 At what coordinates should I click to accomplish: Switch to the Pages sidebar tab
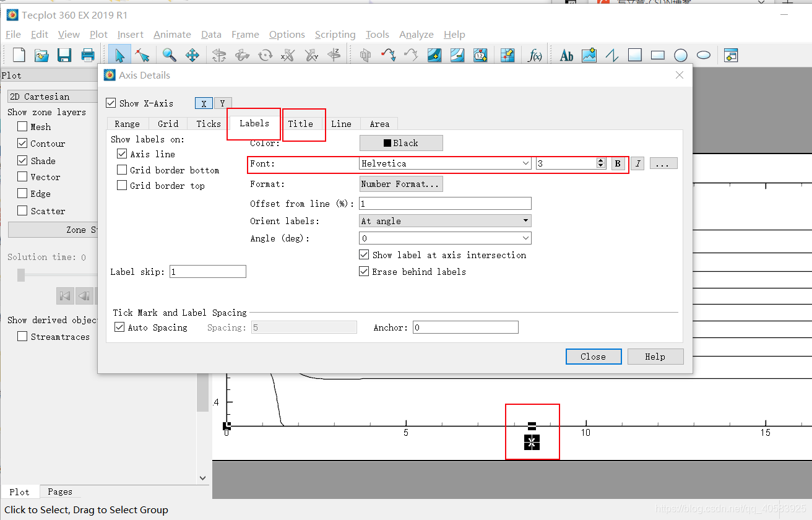click(x=60, y=492)
